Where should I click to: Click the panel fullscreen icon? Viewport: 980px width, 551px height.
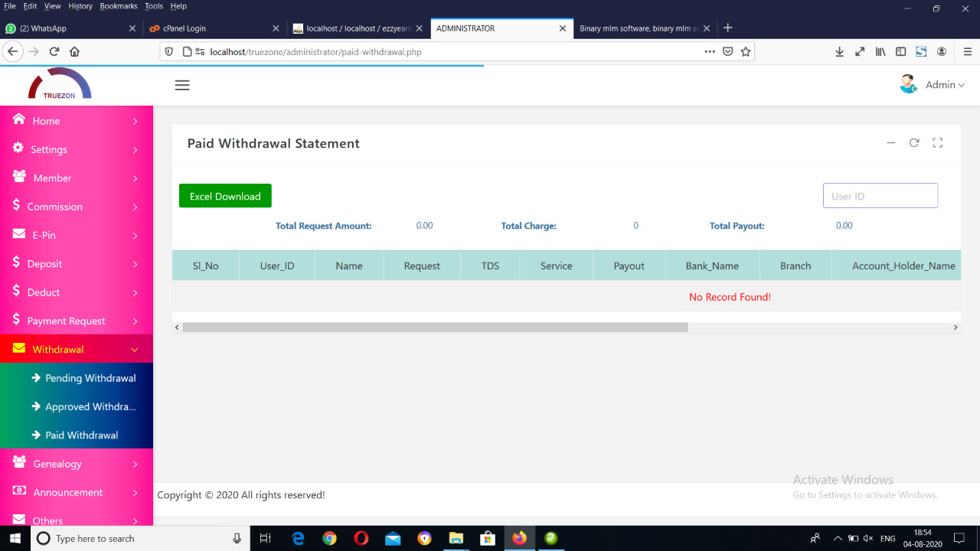937,143
